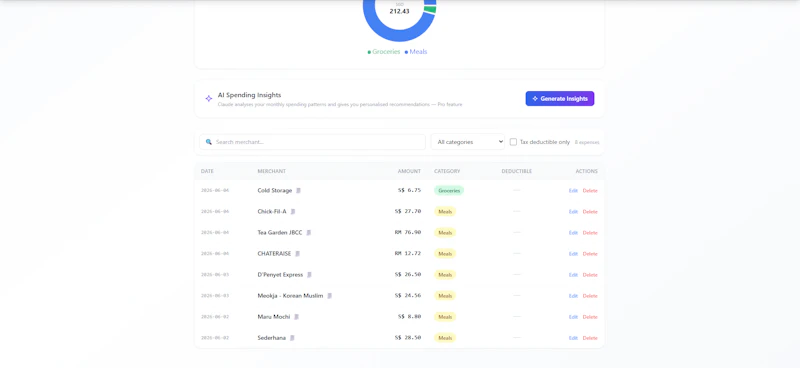Delete the CHATERAISE expense
The image size is (800, 368).
pyautogui.click(x=590, y=254)
